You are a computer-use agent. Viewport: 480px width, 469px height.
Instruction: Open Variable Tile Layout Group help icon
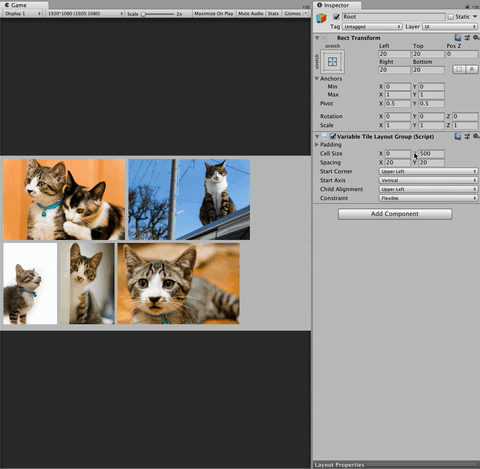[x=458, y=136]
